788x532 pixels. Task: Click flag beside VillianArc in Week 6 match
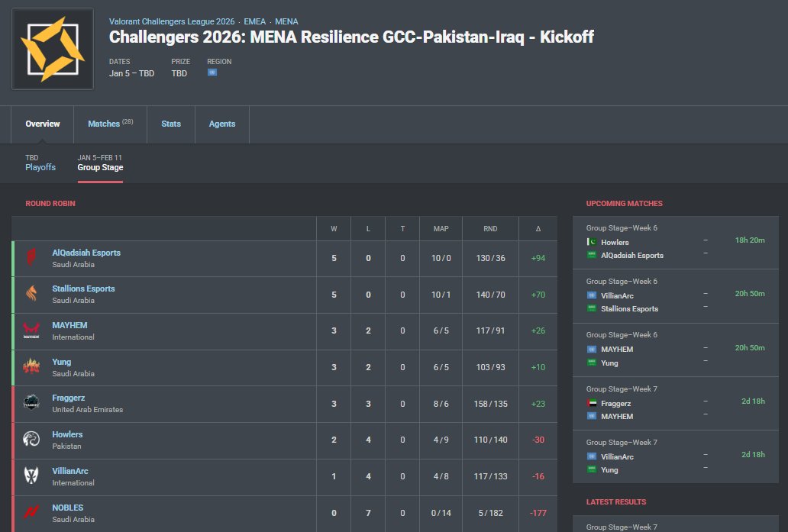592,295
